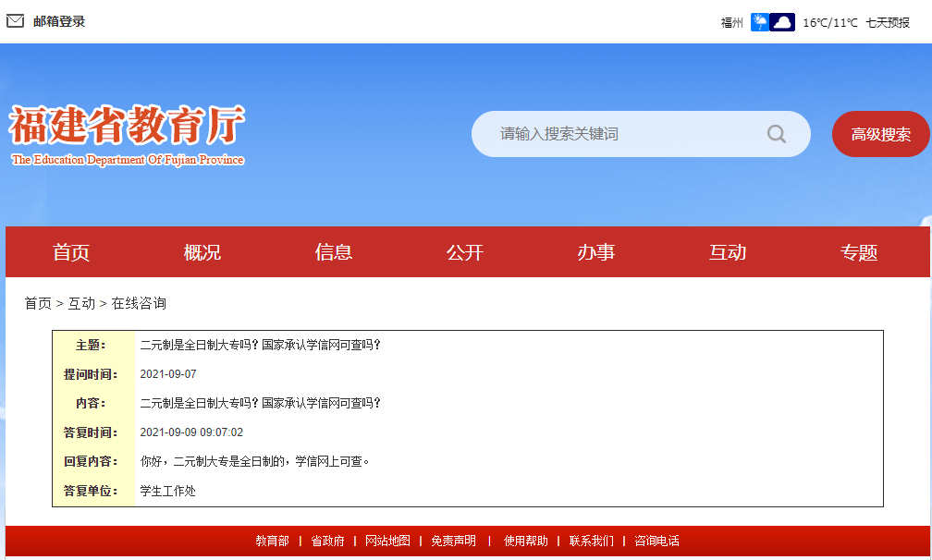Open 办事 navigation item

596,252
